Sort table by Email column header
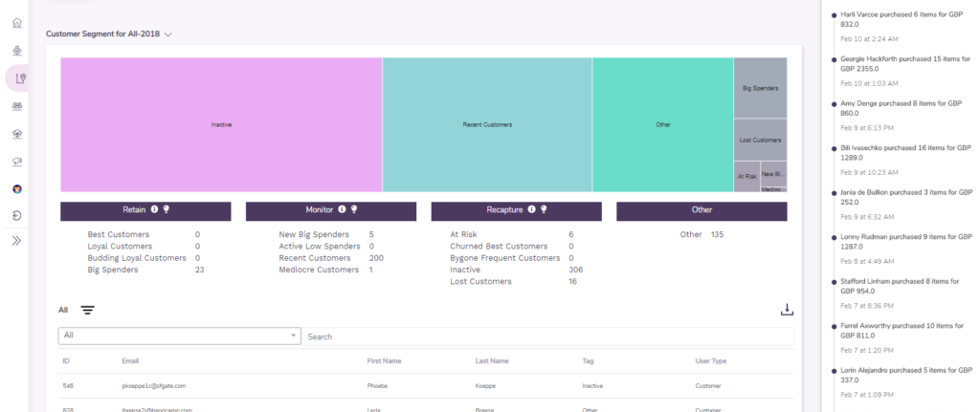The width and height of the screenshot is (980, 412). 131,361
